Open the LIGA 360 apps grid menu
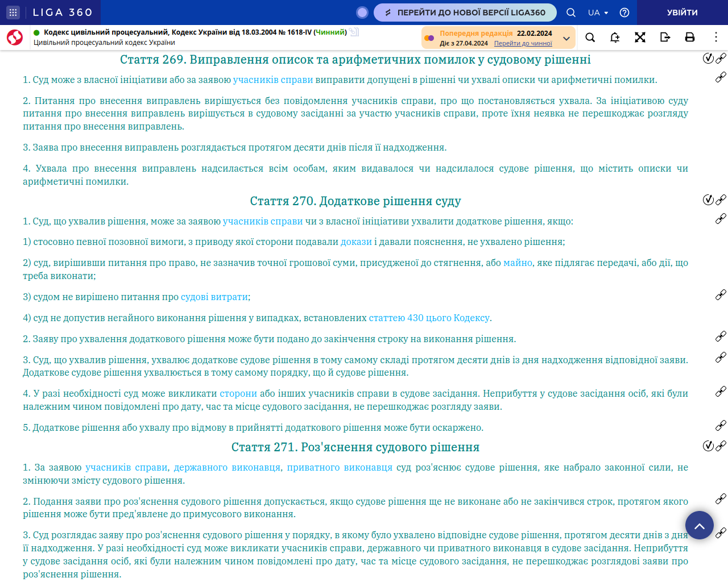728x582 pixels. (x=13, y=13)
